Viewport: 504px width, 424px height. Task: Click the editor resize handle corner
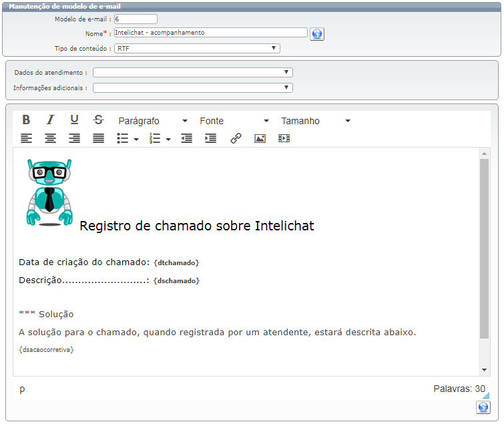(487, 396)
